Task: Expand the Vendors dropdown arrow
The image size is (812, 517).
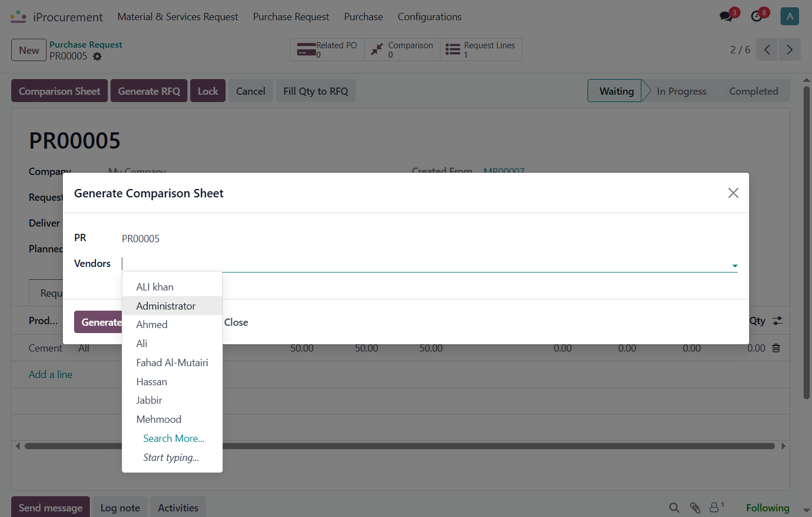Action: point(735,266)
